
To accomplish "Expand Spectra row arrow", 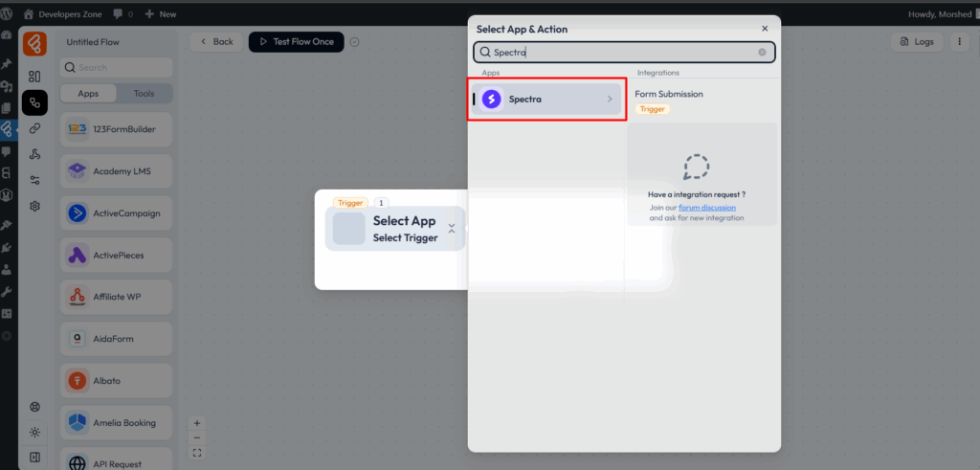I will [x=610, y=99].
